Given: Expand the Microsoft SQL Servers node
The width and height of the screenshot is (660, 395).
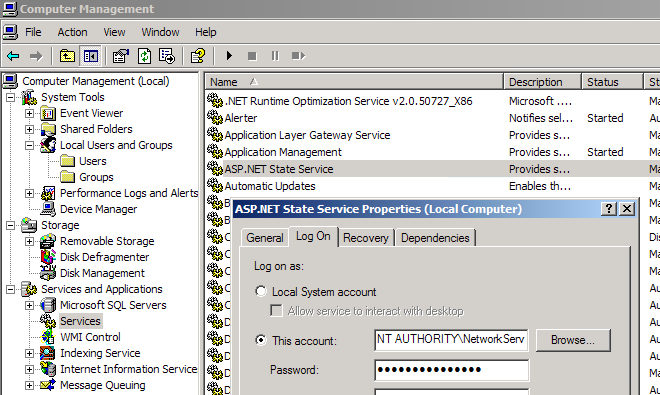Looking at the screenshot, I should pos(29,305).
